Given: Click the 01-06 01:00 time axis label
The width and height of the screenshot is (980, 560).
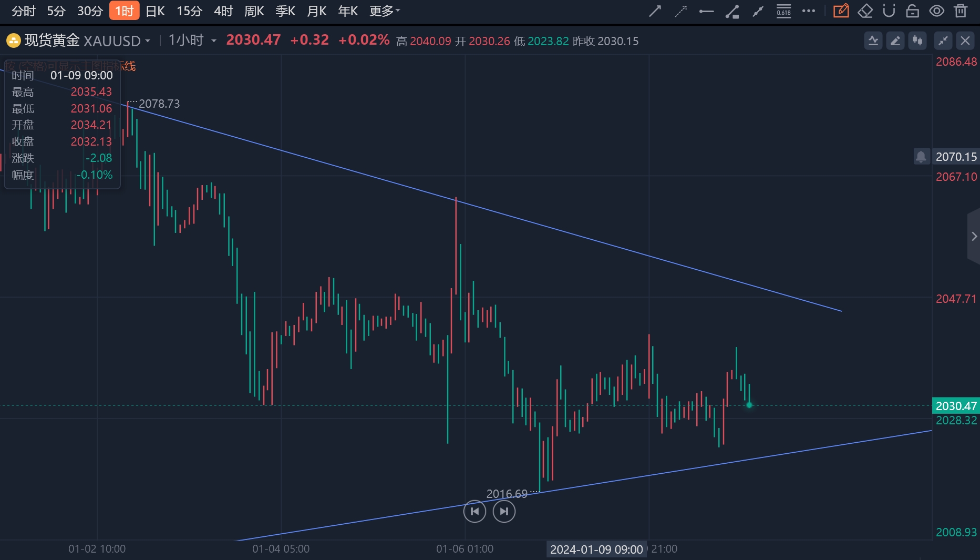Looking at the screenshot, I should pyautogui.click(x=465, y=549).
